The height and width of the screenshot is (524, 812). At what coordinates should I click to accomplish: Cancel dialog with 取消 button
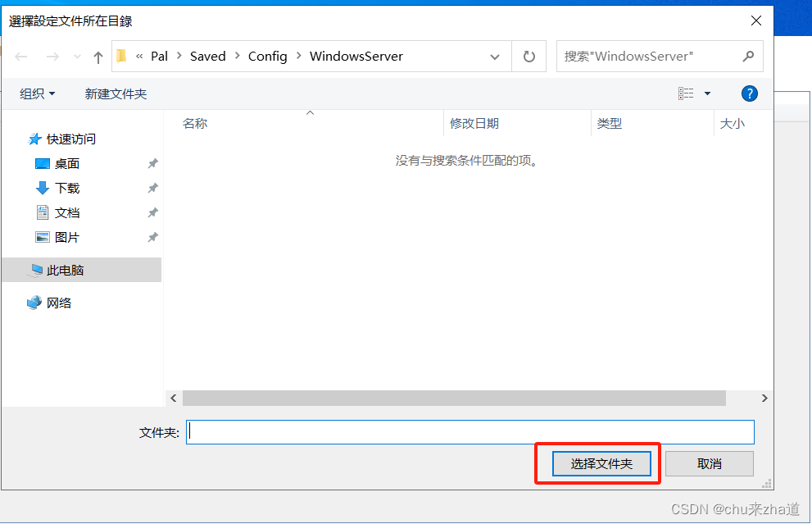tap(710, 463)
